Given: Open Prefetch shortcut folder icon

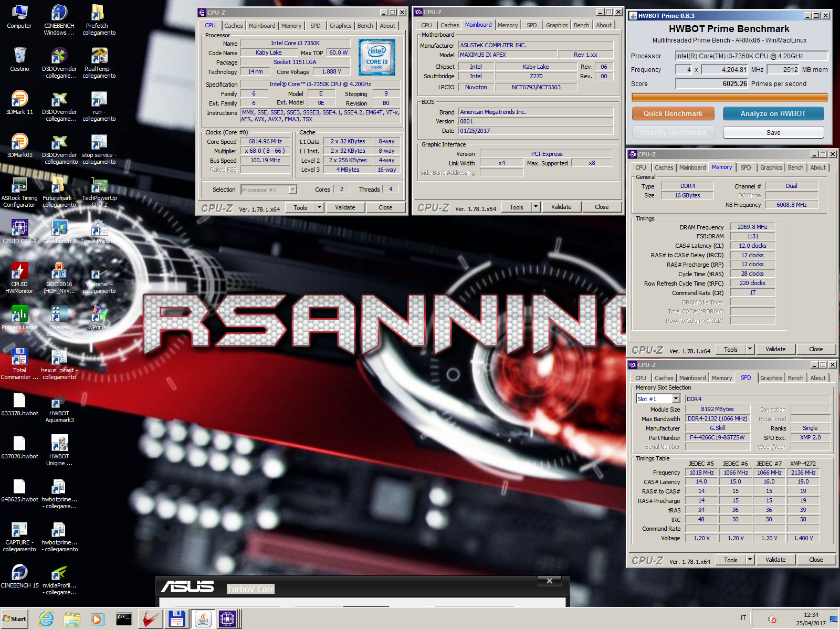Looking at the screenshot, I should point(99,20).
